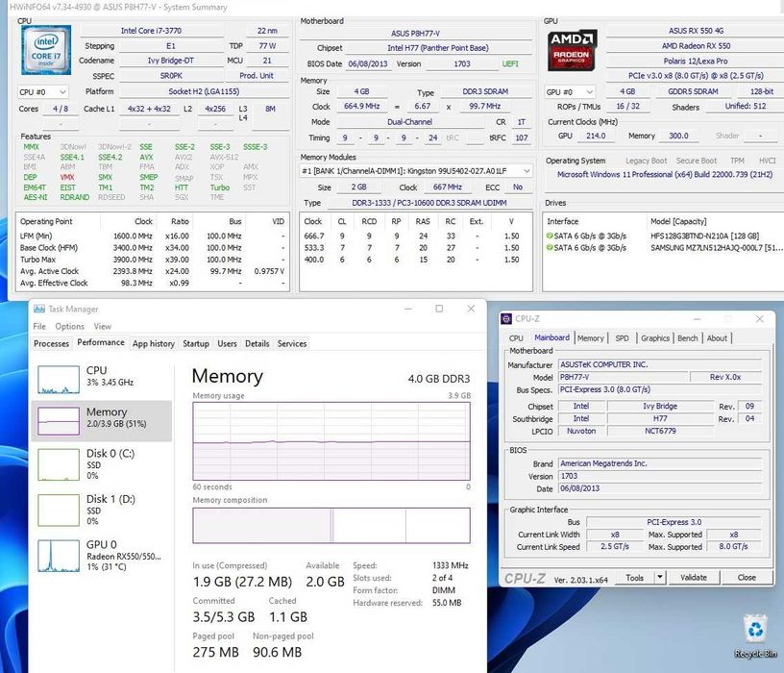Click the Turbo Max operating point row
Screen dimensions: 784x673
coord(152,260)
